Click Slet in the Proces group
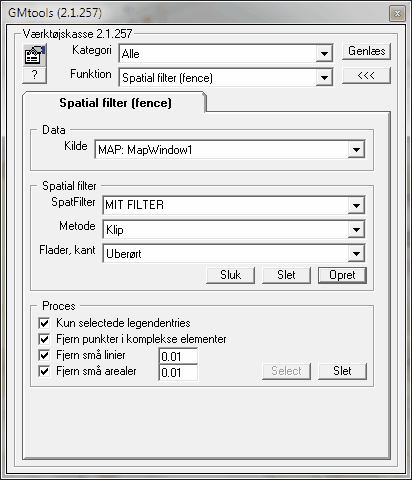This screenshot has width=412, height=480. point(342,371)
